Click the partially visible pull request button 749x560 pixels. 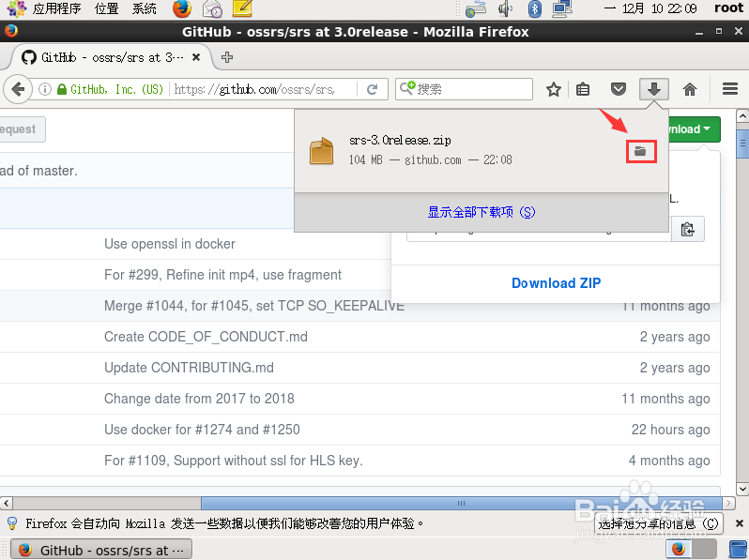click(23, 129)
